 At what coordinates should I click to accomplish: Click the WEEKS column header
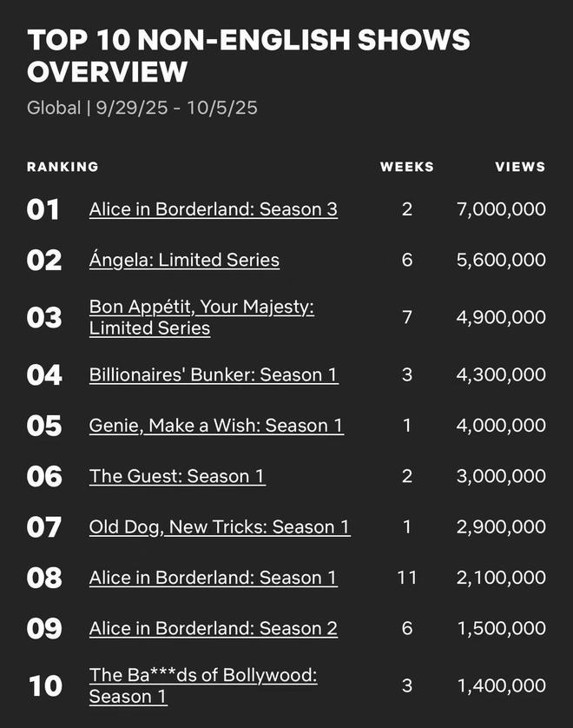click(406, 167)
